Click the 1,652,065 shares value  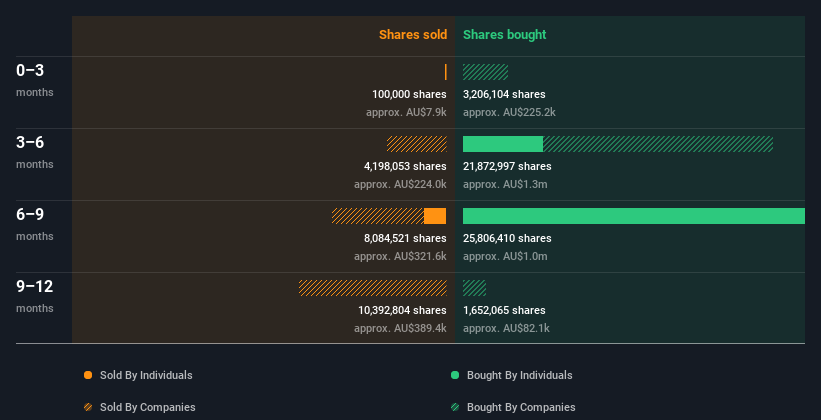point(504,310)
